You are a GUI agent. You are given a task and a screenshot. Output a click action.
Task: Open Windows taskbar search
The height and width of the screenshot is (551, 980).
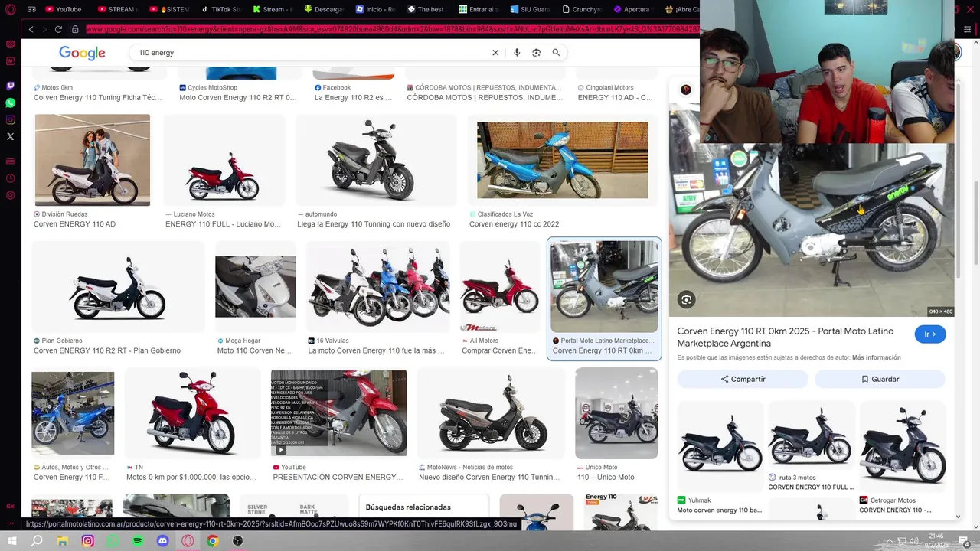tap(37, 541)
